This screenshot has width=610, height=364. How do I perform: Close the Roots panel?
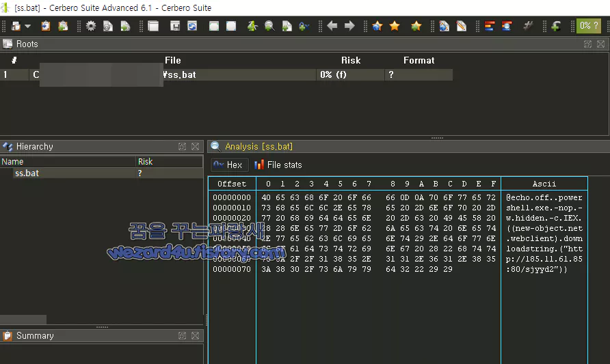pos(600,44)
